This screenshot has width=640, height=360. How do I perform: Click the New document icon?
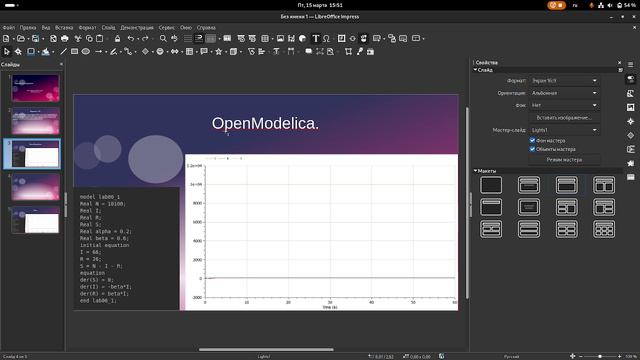(6, 38)
